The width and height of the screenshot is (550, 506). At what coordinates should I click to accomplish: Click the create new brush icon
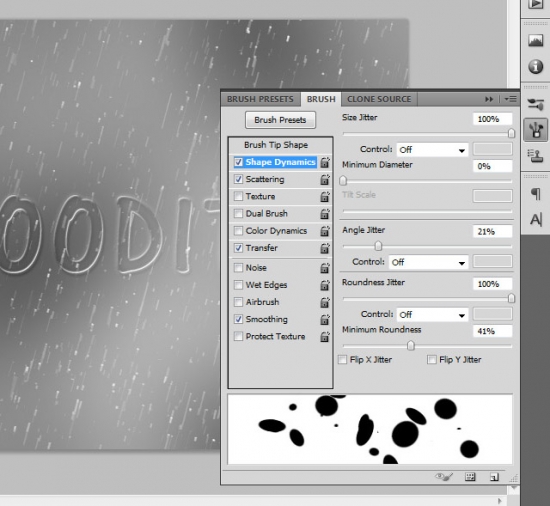point(494,477)
